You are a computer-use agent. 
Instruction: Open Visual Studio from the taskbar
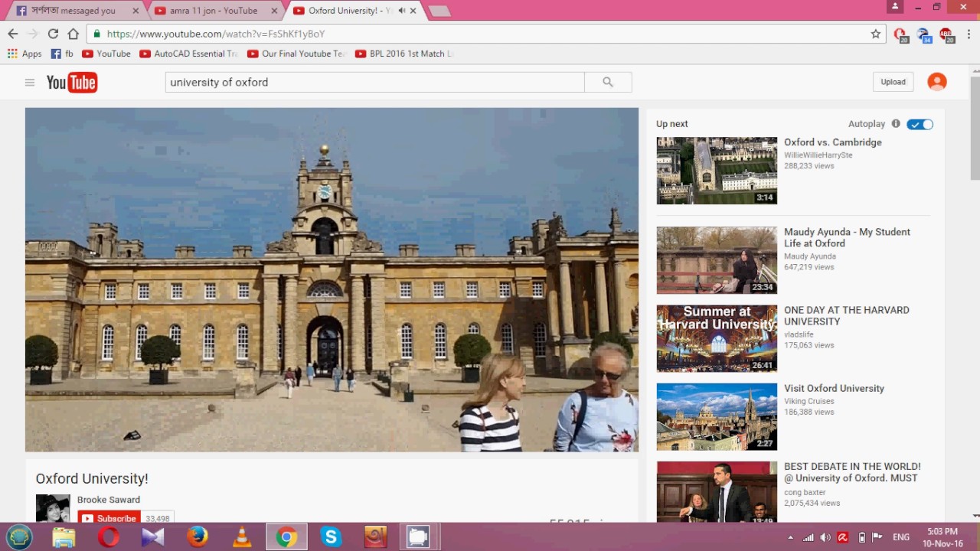pyautogui.click(x=153, y=537)
